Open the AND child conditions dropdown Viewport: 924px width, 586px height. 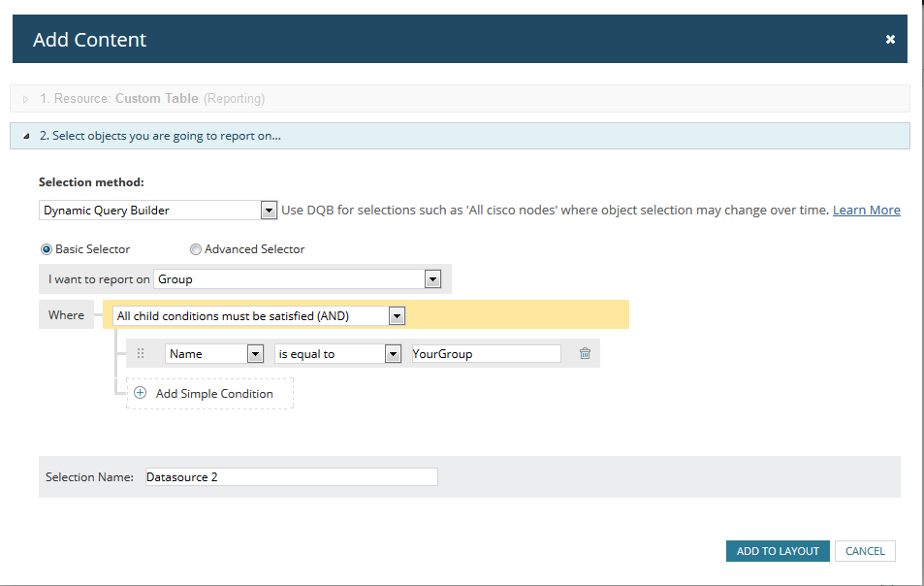(395, 316)
